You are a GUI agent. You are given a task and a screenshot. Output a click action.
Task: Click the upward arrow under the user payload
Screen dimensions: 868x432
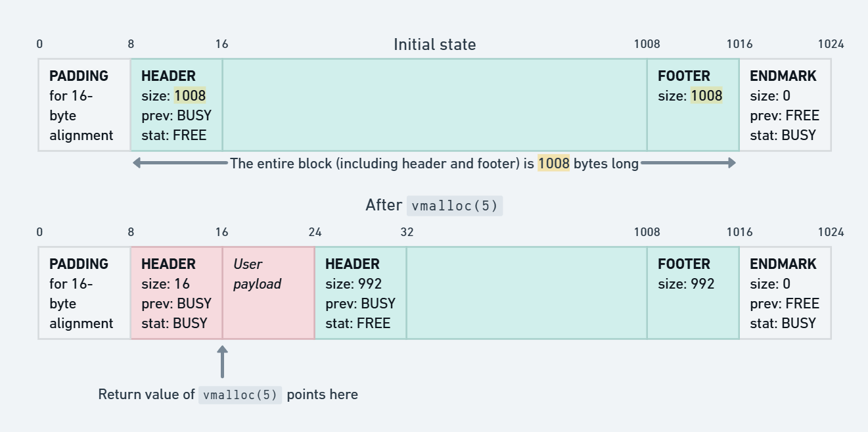pos(222,360)
